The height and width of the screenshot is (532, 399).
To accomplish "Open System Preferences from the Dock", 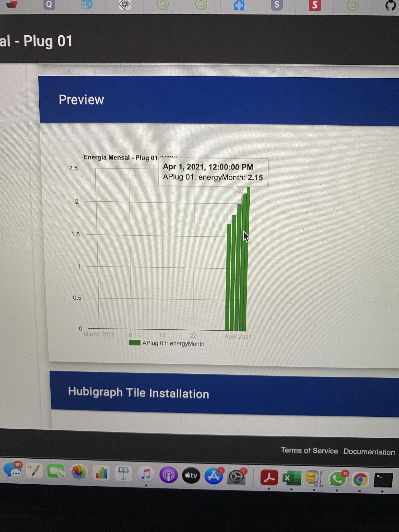I will (x=237, y=477).
